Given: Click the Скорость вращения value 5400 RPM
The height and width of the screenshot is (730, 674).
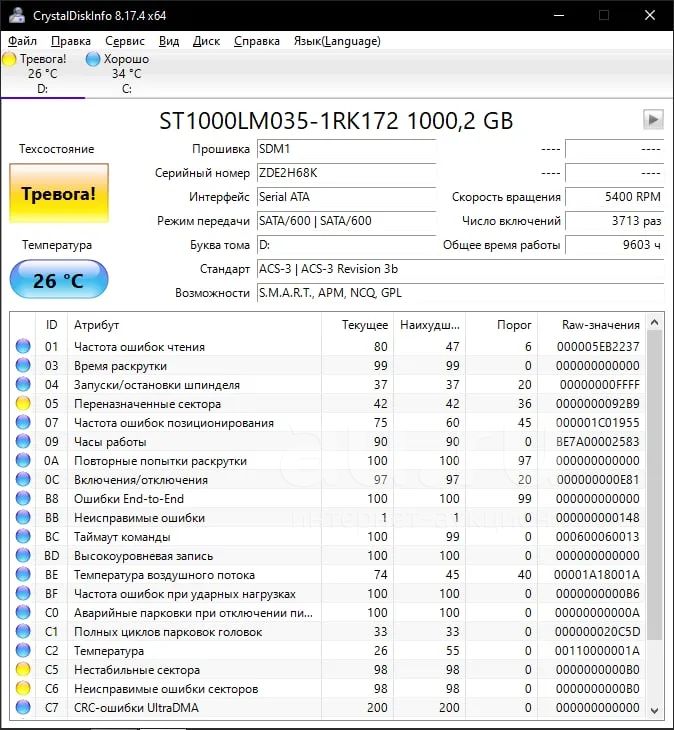Looking at the screenshot, I should [x=614, y=197].
